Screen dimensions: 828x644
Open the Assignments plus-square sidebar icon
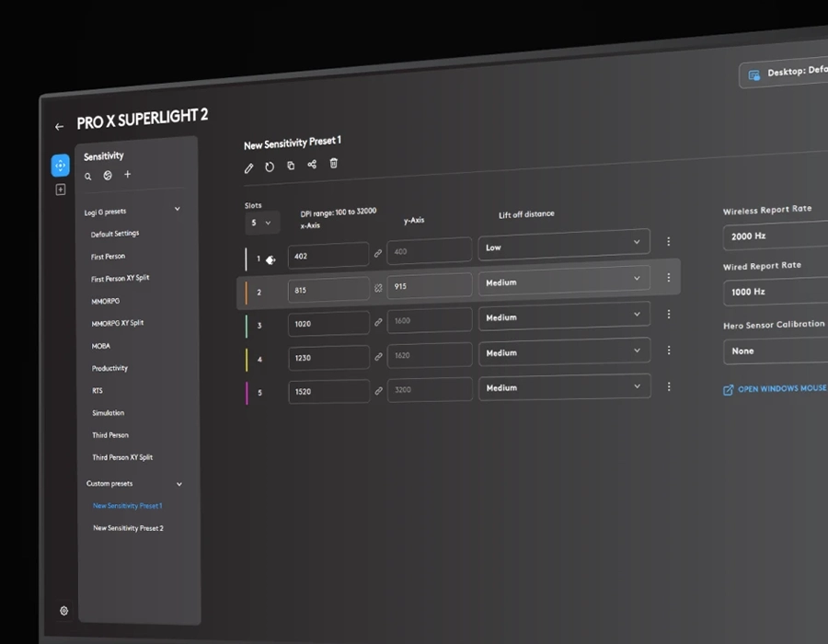[x=61, y=190]
